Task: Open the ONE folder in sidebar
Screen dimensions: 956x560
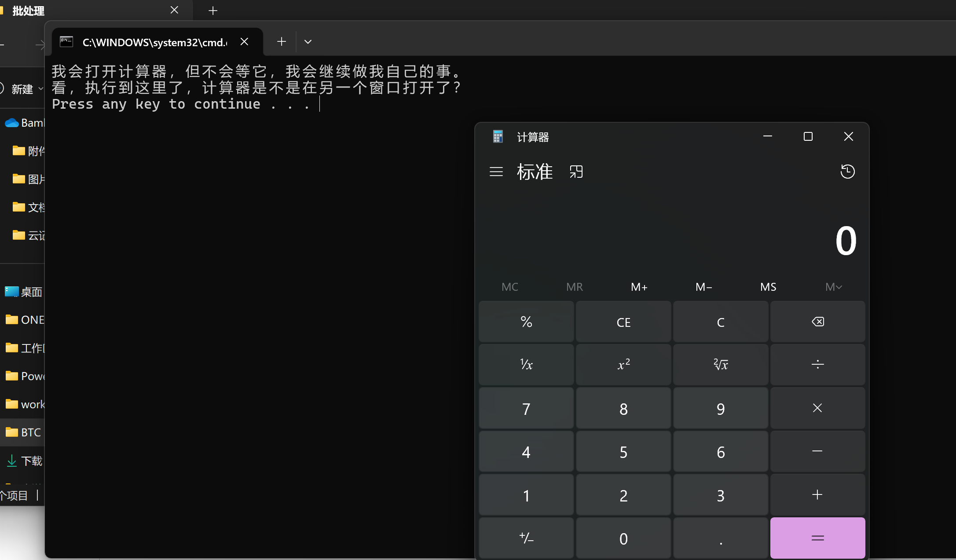Action: [25, 320]
